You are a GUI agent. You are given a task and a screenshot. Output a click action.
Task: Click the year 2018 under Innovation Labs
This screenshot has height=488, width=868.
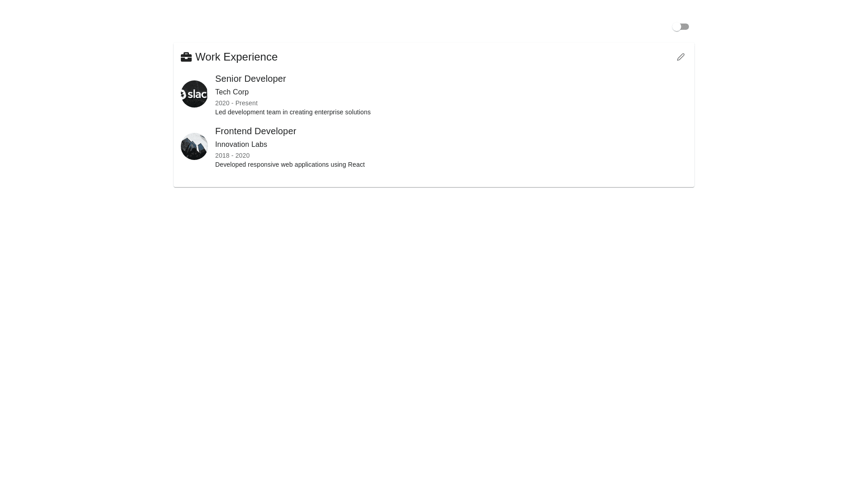tap(222, 155)
